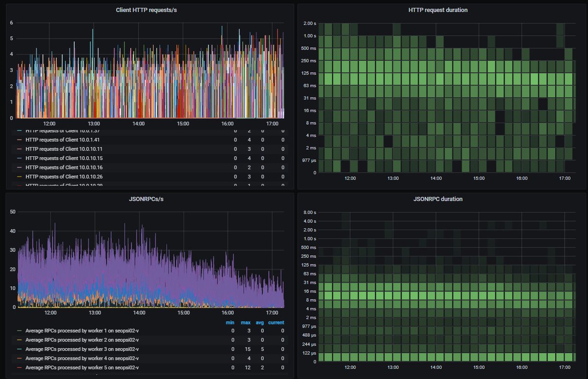Open the JSONRPC duration panel menu
Screen dimensions: 588x379
438,199
